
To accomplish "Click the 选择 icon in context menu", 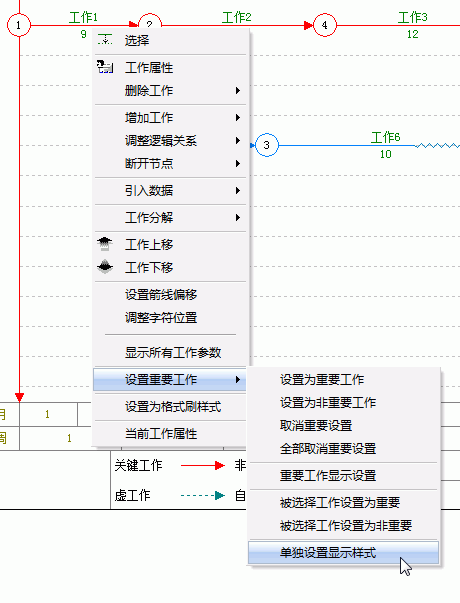I will coord(105,40).
